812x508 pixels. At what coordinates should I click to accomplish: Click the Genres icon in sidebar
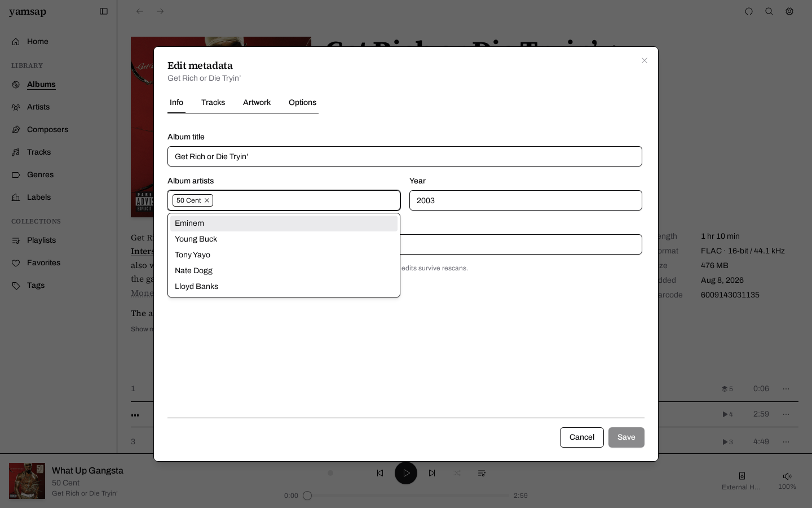click(16, 175)
